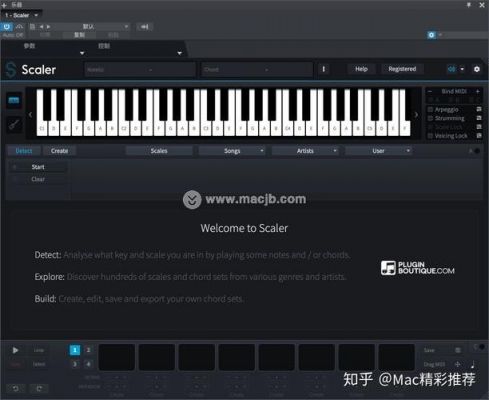The image size is (489, 400).
Task: Open Arpeggio options icon
Action: point(479,109)
